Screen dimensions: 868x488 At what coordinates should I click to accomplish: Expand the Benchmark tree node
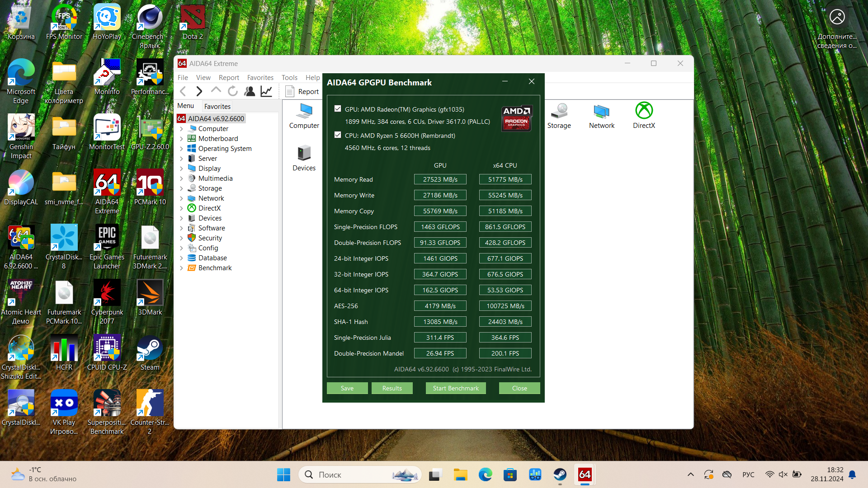coord(181,268)
